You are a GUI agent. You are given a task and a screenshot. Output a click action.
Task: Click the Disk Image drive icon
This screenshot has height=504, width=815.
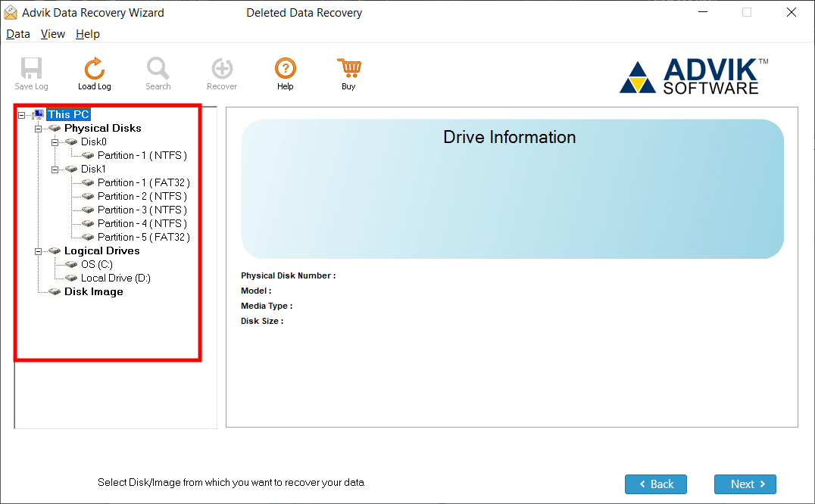click(55, 291)
